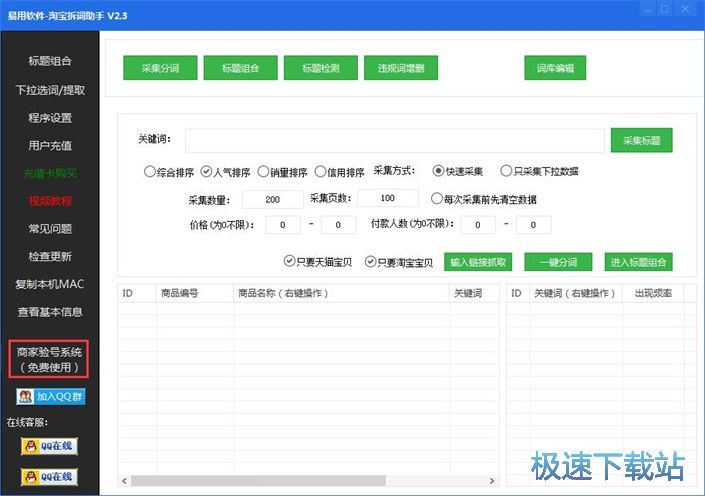Click the product table horizontal scrollbar thumb
705x496 pixels.
[x=258, y=481]
